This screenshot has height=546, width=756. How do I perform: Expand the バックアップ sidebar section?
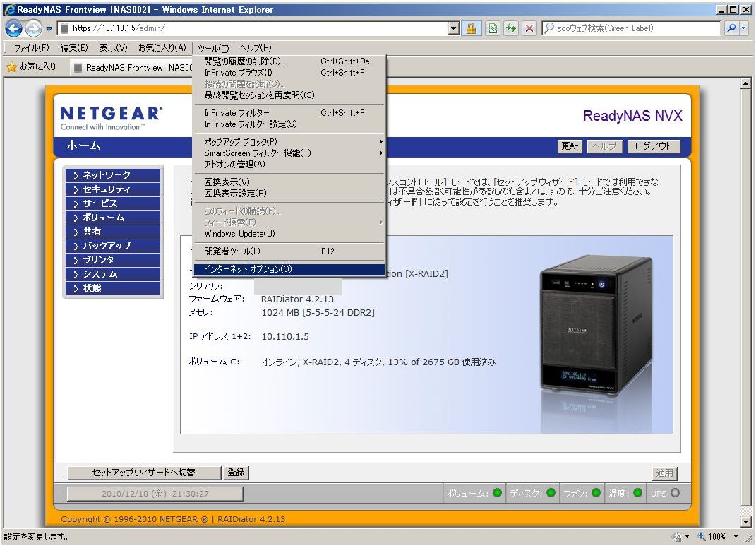(113, 246)
